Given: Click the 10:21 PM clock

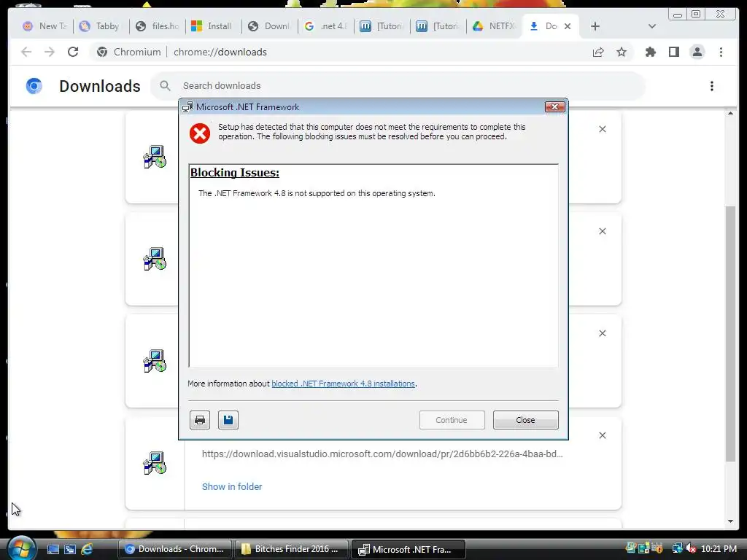Looking at the screenshot, I should click(x=719, y=548).
